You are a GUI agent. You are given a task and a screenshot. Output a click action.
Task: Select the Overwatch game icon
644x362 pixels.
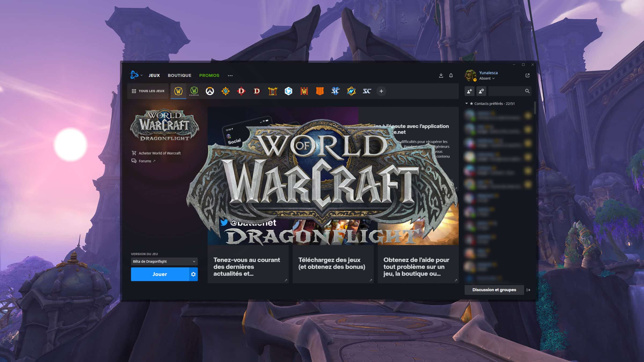coord(210,91)
